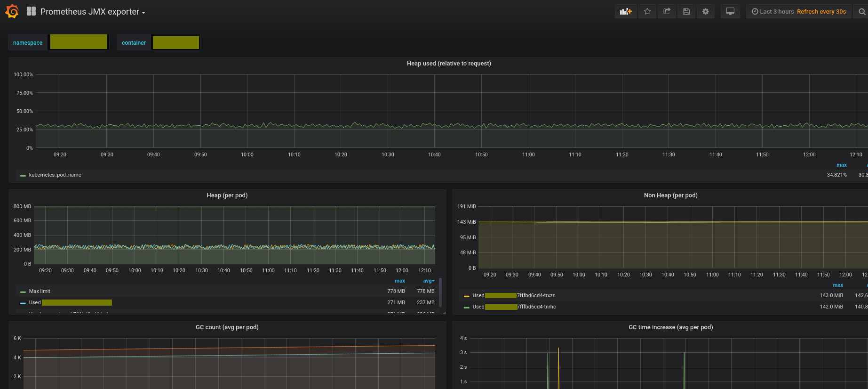Open the Heap used (relative to request) panel menu

[x=449, y=63]
